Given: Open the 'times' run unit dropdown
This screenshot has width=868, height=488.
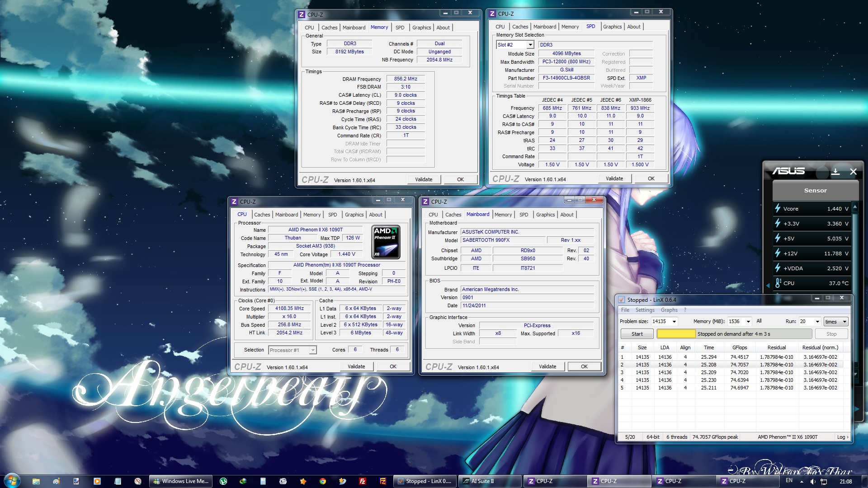Looking at the screenshot, I should pos(844,322).
